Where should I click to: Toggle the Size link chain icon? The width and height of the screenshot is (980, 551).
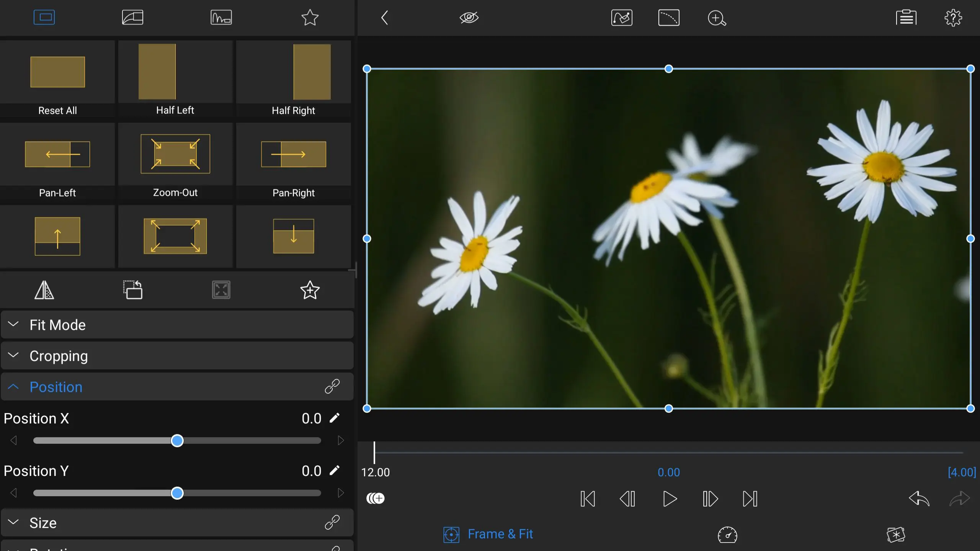coord(332,522)
